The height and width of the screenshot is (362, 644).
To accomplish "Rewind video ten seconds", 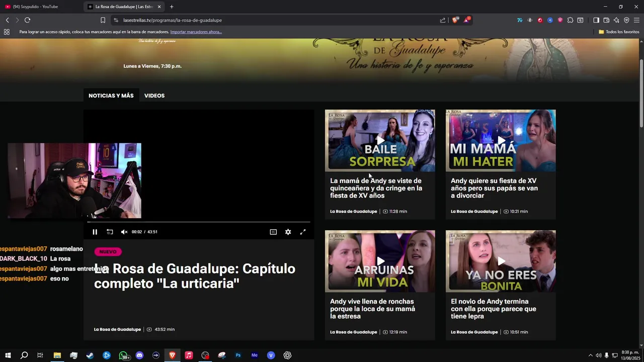I will pos(110,232).
